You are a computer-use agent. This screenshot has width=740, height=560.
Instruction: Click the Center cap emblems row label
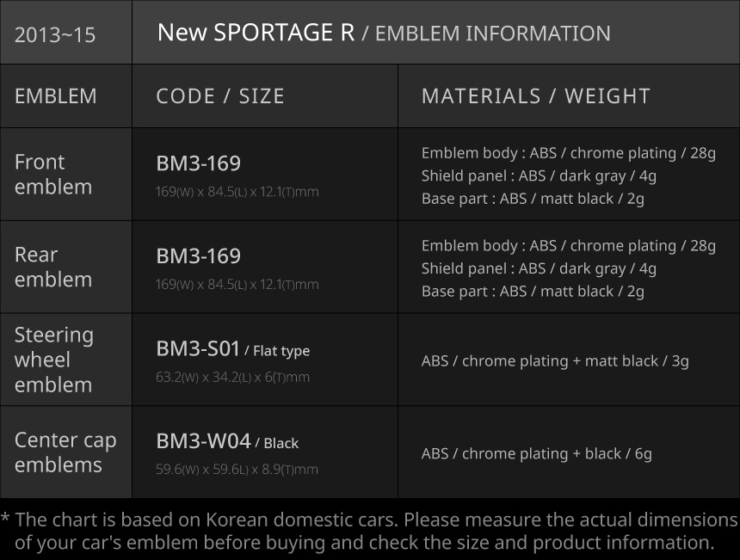(65, 452)
